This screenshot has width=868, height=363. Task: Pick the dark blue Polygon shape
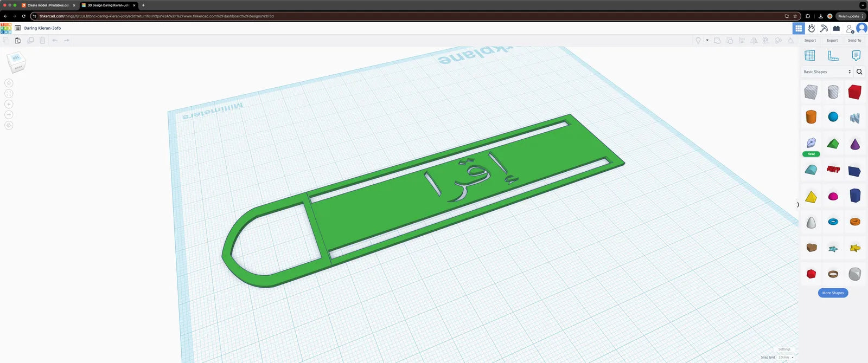(x=855, y=195)
